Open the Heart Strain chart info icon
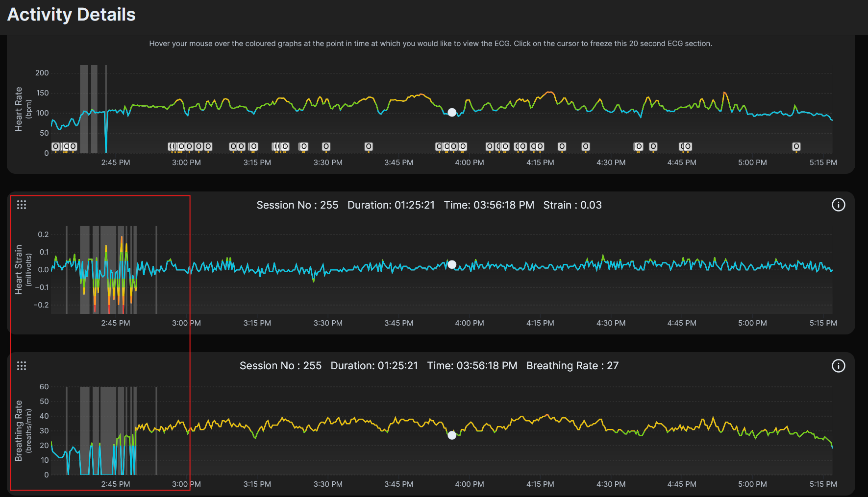The image size is (868, 497). 838,205
